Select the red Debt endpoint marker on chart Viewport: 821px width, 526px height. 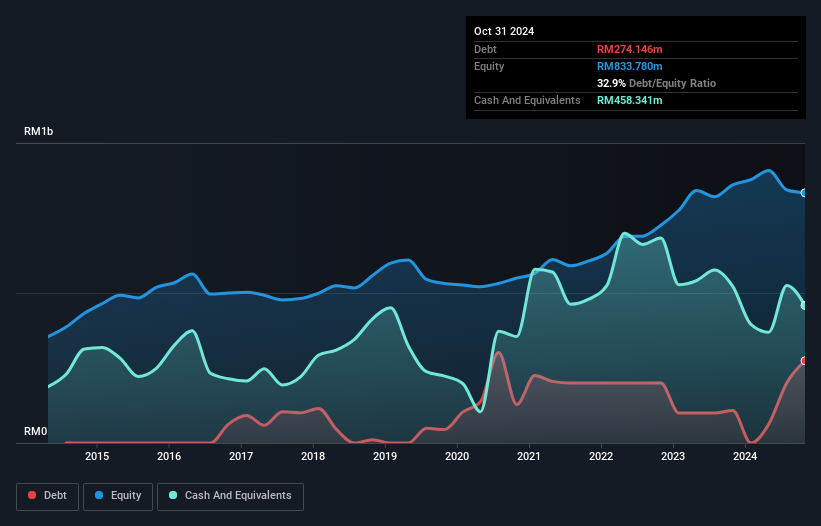804,361
